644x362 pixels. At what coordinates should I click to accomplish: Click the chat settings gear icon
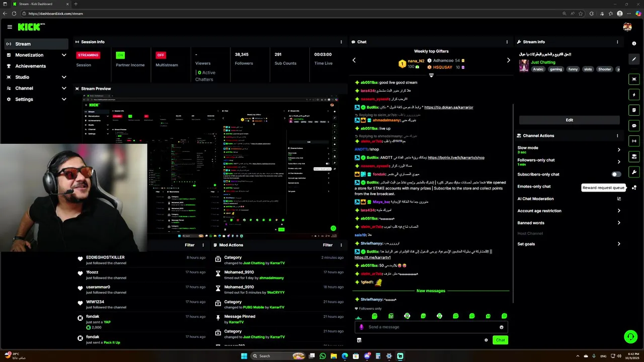[486, 340]
